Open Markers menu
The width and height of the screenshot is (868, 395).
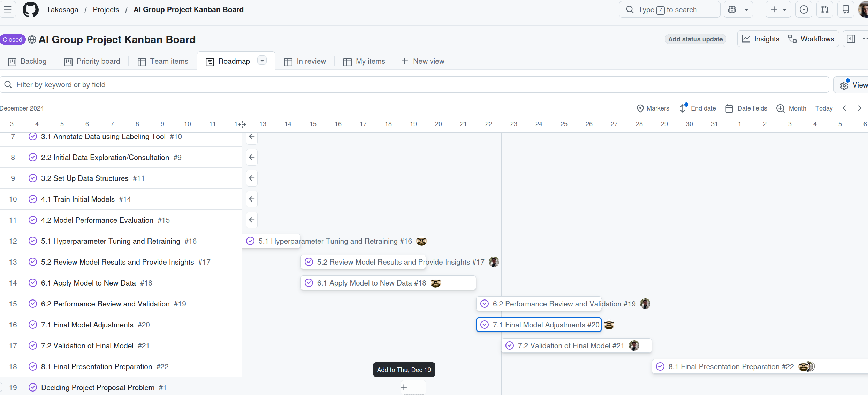[653, 108]
